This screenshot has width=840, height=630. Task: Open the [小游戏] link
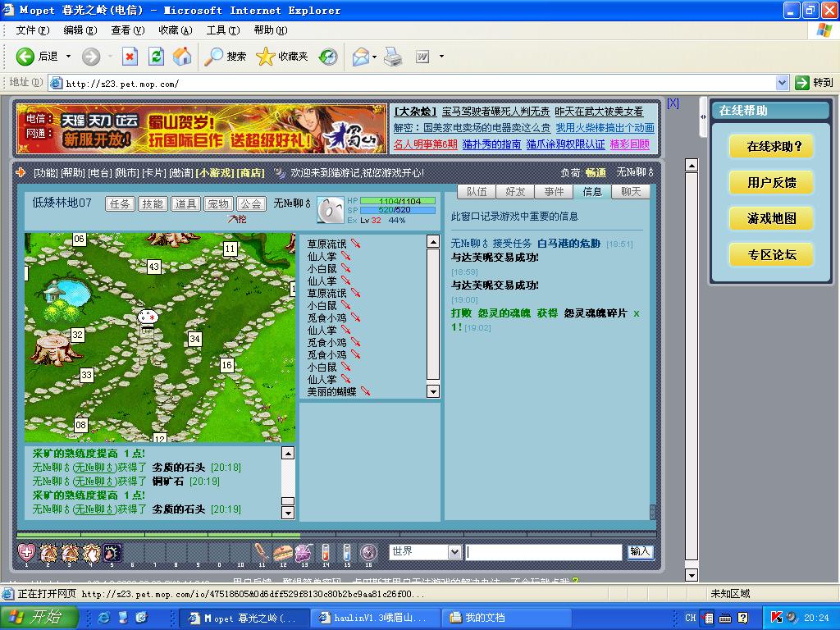[x=215, y=172]
